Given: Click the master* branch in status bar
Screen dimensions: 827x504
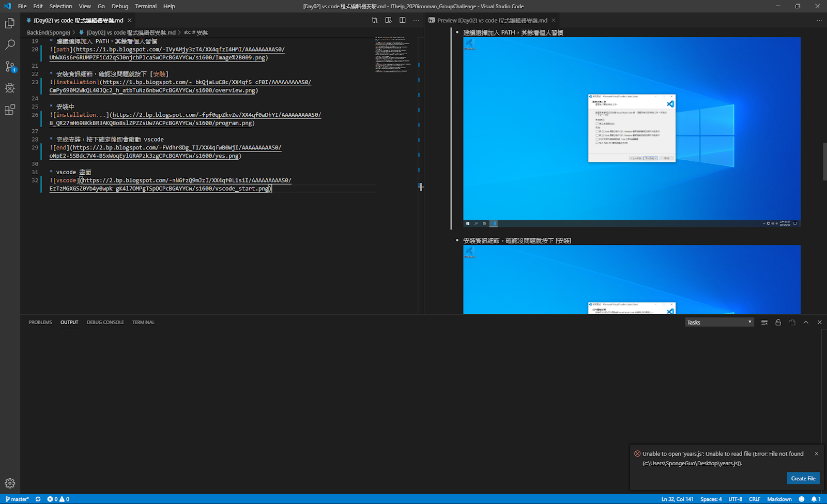Looking at the screenshot, I should [x=17, y=499].
